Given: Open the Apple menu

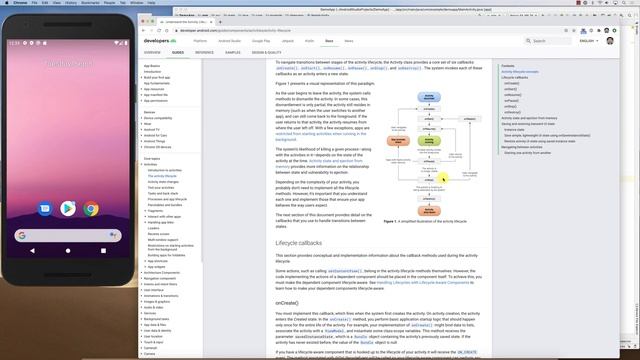Looking at the screenshot, I should click(7, 2).
